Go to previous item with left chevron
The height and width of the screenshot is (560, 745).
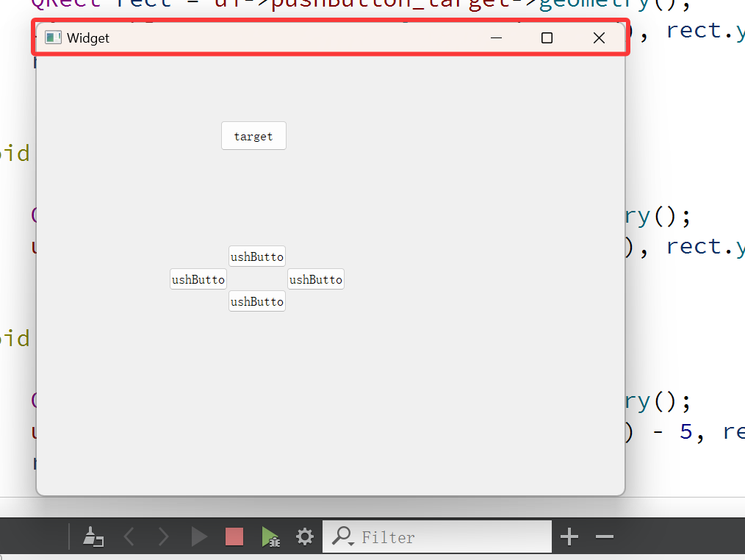[129, 536]
